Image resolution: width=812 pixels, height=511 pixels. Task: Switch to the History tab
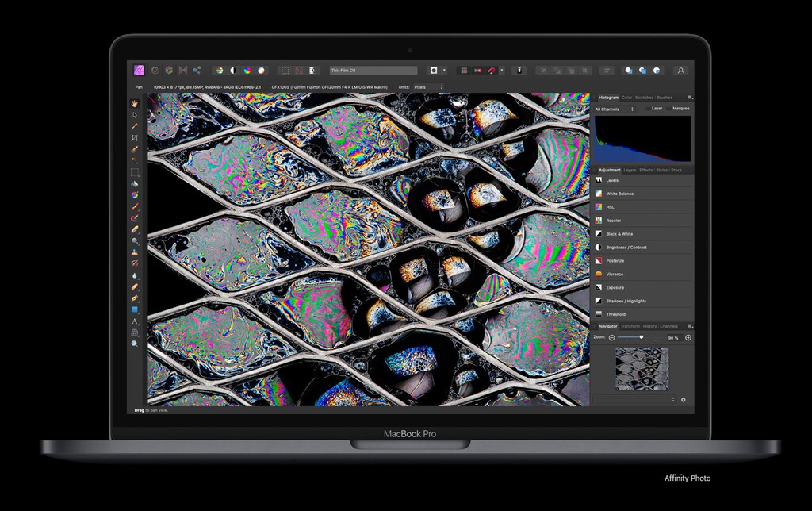[649, 326]
